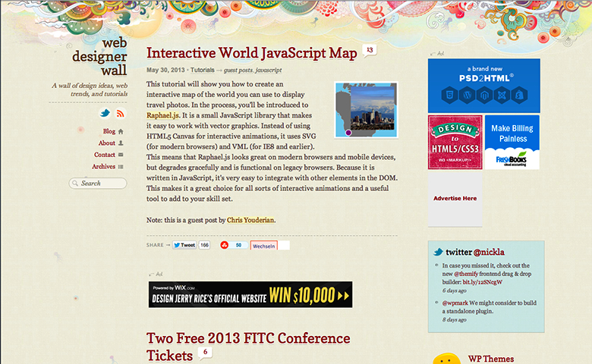Click the comment bubble showing 6
The width and height of the screenshot is (592, 364).
pyautogui.click(x=205, y=353)
